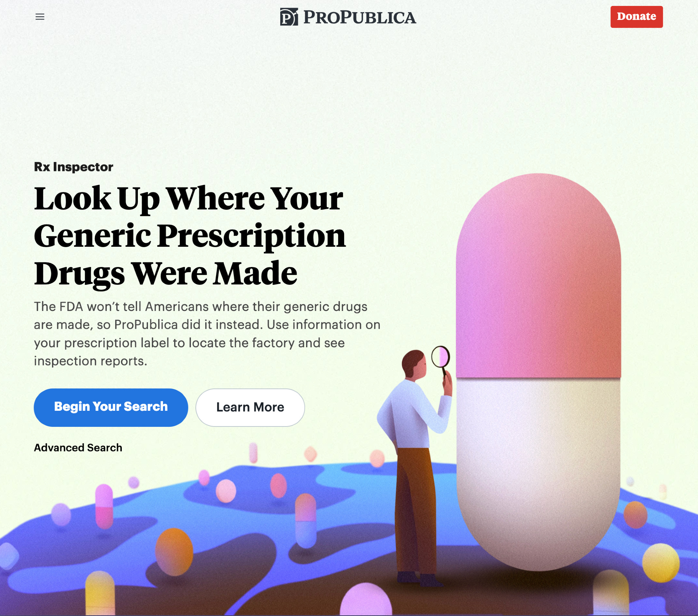
Task: Click the large yellow ball pill
Action: [661, 563]
